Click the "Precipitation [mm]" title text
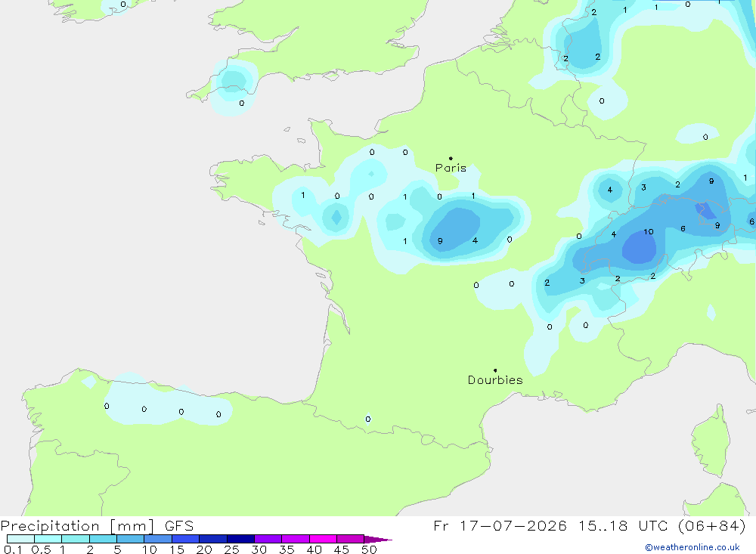Screen dimensions: 756x554 coord(77,526)
